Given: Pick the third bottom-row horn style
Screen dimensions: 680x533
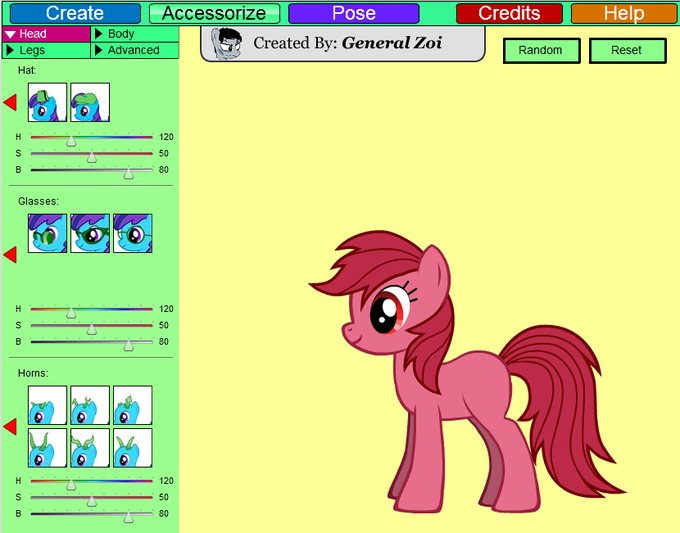Looking at the screenshot, I should [x=133, y=448].
